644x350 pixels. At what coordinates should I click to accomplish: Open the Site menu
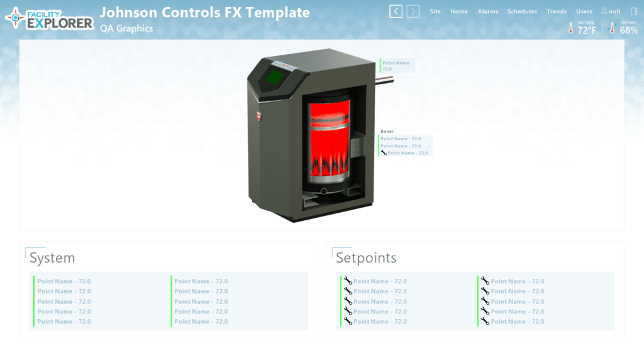coord(435,11)
